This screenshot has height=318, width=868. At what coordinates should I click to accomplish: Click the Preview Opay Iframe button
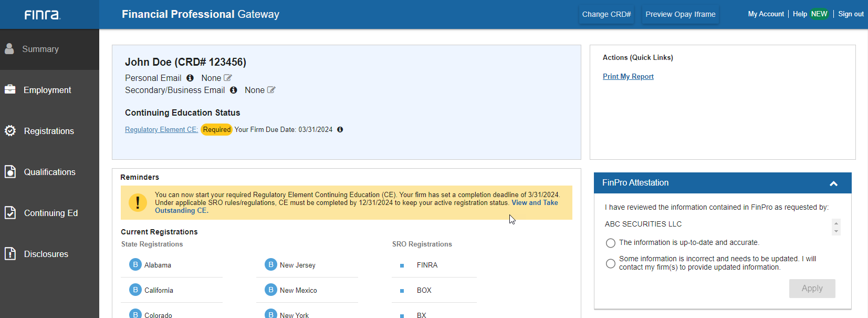[x=680, y=14]
